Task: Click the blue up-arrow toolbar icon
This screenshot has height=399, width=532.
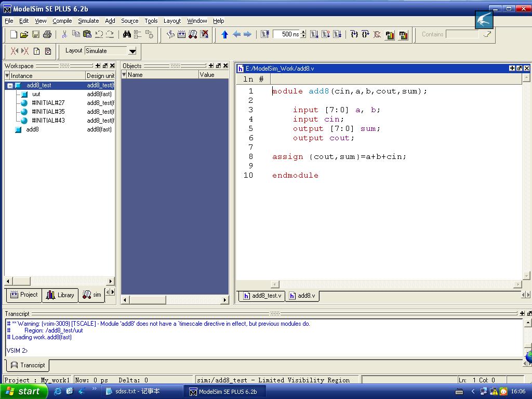Action: point(224,34)
